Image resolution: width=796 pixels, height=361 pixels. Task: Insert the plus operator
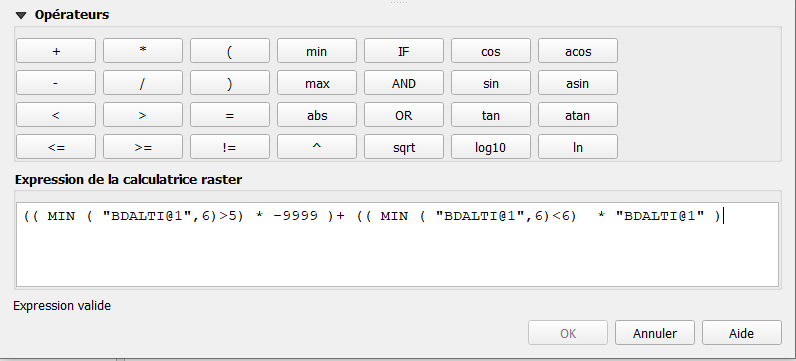point(56,51)
